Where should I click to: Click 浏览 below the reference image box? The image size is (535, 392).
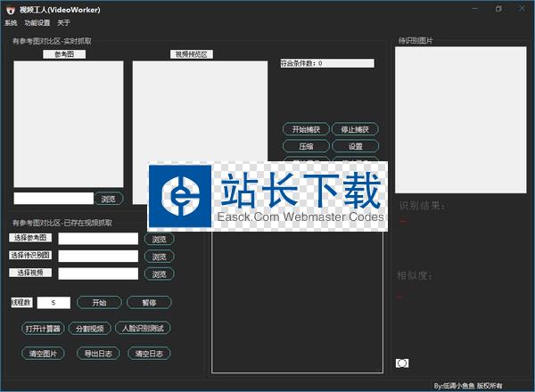109,199
